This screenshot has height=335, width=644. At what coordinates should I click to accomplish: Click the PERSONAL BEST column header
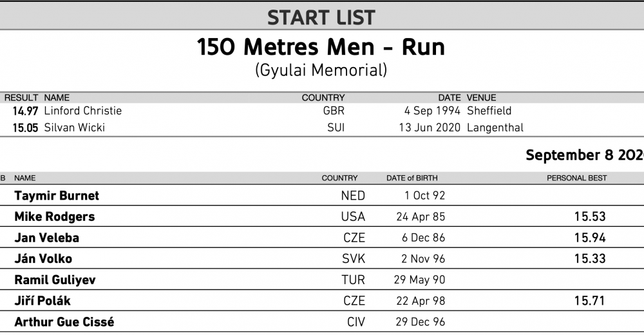point(576,178)
